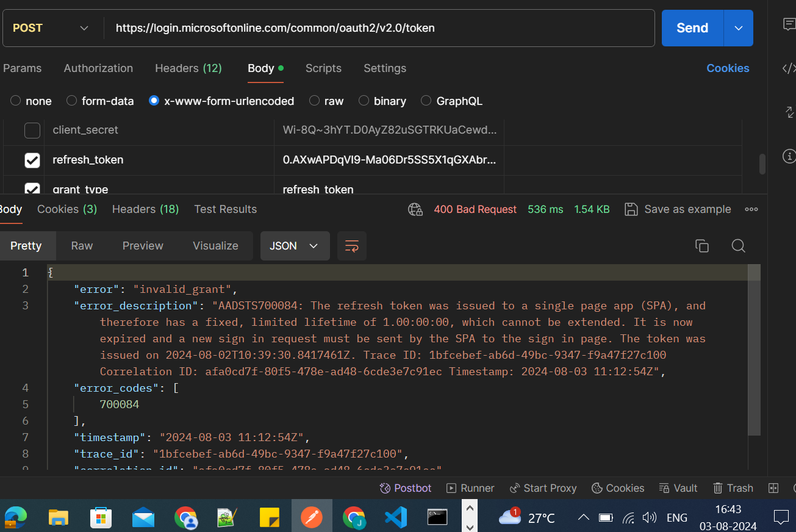Open the terminal icon in taskbar

click(x=437, y=517)
